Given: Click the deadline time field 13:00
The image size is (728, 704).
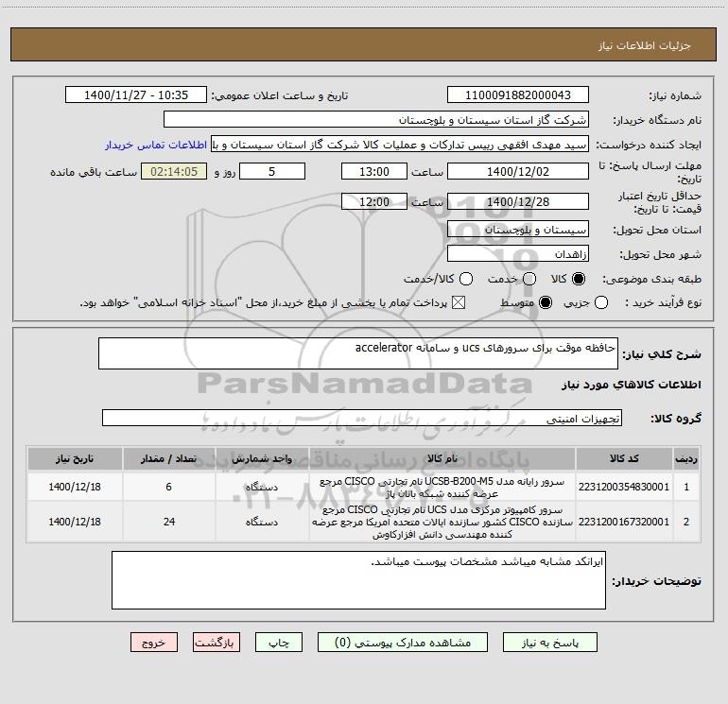Looking at the screenshot, I should (374, 171).
